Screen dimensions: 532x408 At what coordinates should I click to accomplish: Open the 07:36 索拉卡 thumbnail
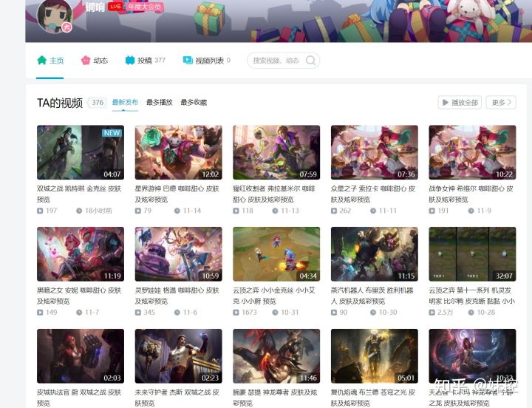click(x=374, y=152)
